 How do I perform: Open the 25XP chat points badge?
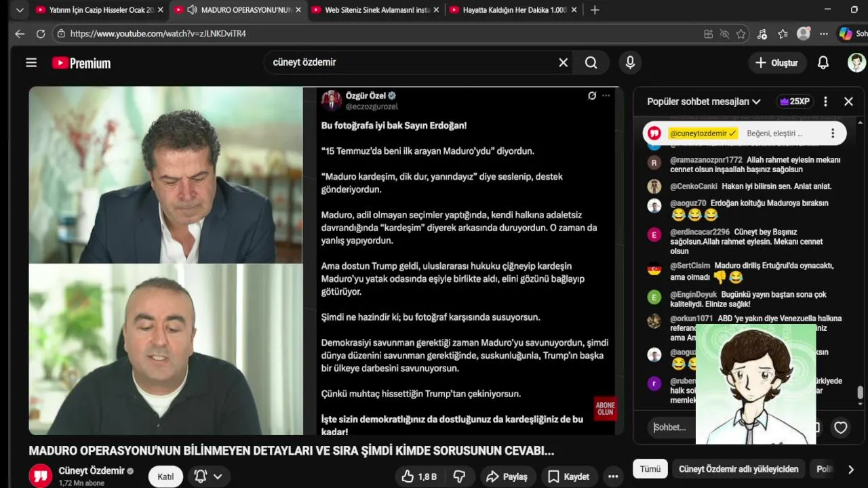coord(795,102)
